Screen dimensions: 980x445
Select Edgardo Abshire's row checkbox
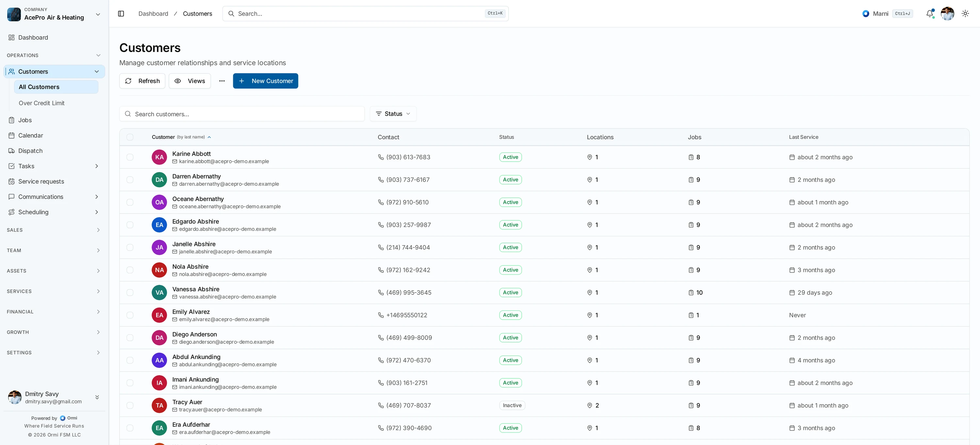pyautogui.click(x=130, y=225)
